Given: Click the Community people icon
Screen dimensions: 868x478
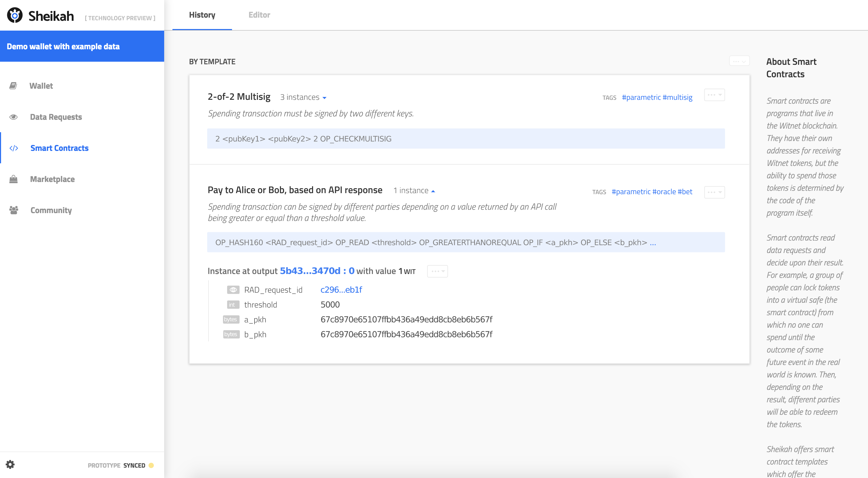Looking at the screenshot, I should (x=14, y=210).
